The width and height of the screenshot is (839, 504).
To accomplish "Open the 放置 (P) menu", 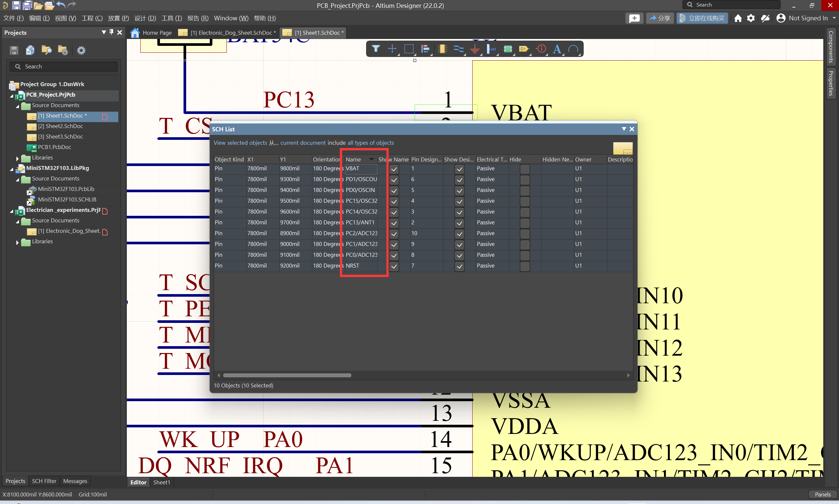I will coord(118,18).
